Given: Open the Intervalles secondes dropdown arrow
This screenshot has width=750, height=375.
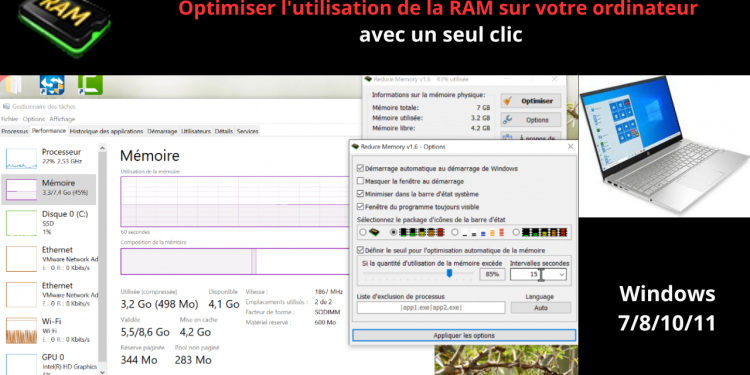Looking at the screenshot, I should tap(562, 275).
